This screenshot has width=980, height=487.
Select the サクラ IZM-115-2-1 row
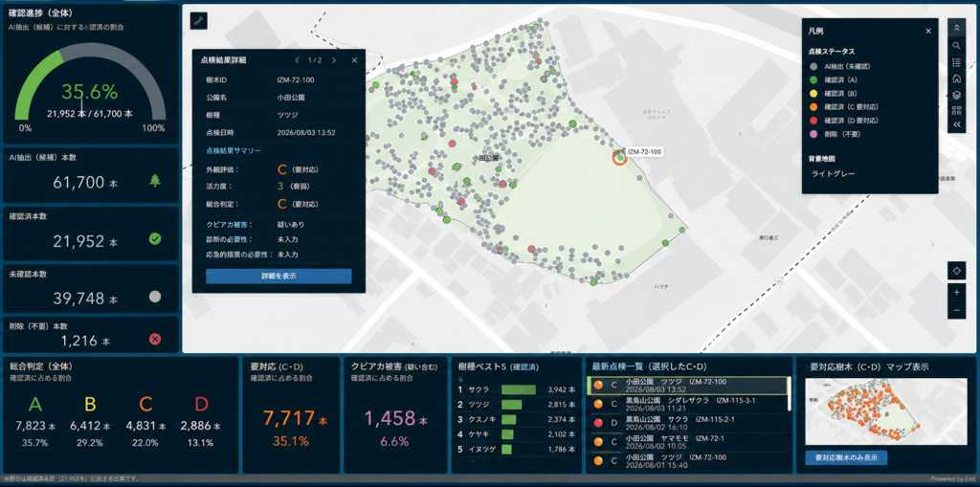click(688, 423)
